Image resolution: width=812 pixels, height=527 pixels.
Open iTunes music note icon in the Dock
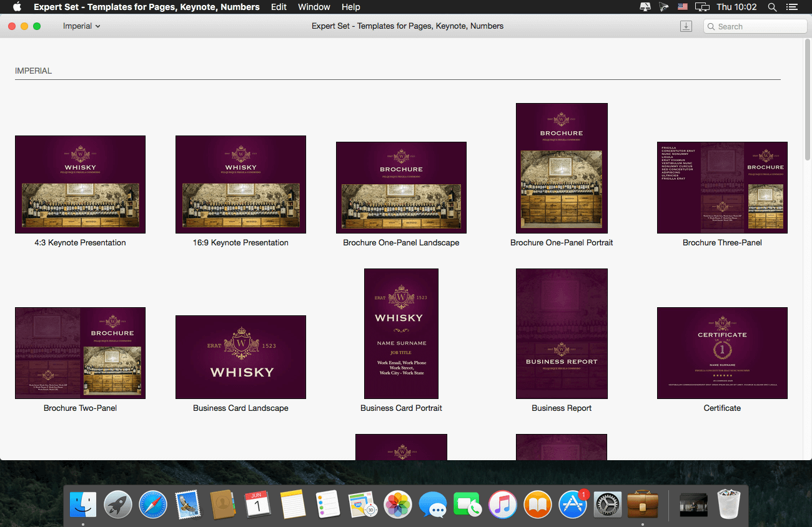coord(503,505)
